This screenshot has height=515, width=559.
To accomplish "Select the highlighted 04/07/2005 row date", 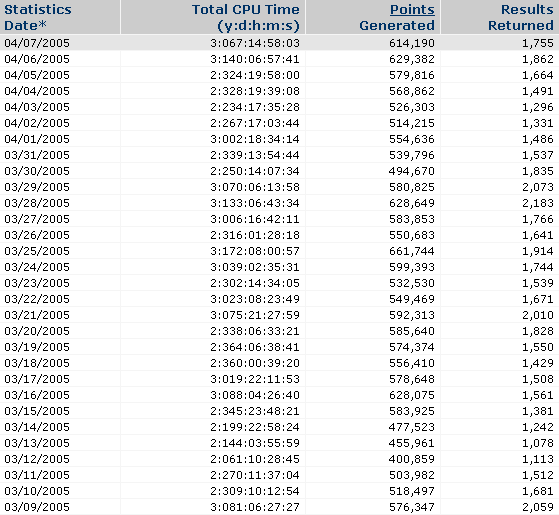I will coord(37,43).
